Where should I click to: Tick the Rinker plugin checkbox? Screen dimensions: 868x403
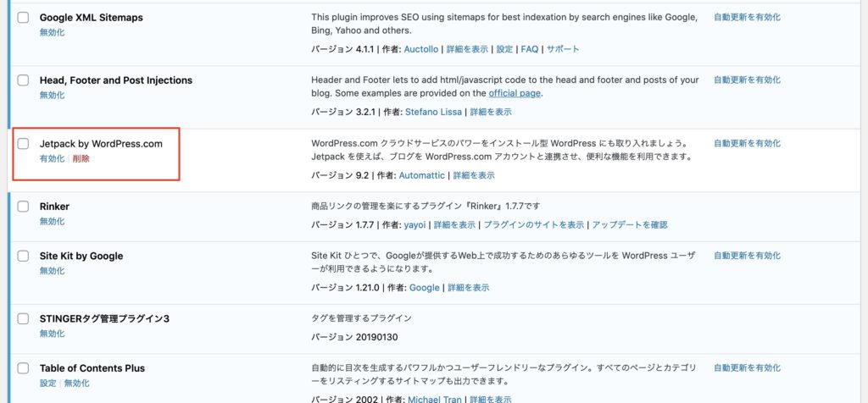[23, 207]
